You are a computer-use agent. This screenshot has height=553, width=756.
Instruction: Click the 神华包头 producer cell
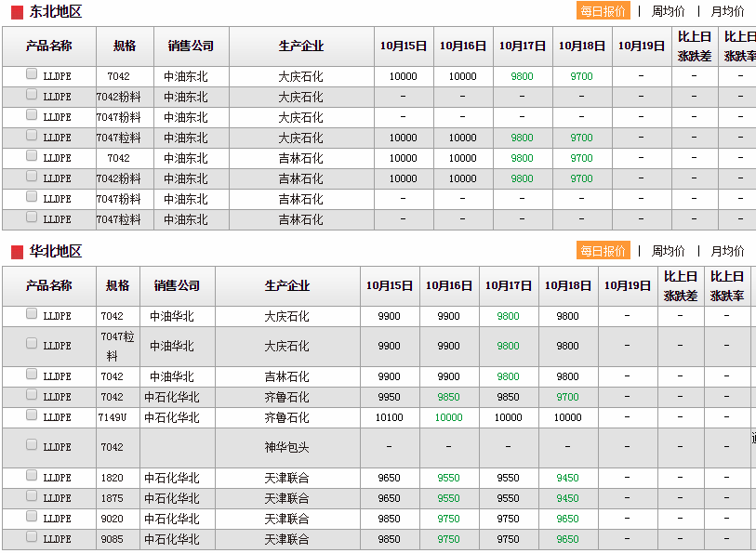coord(287,447)
